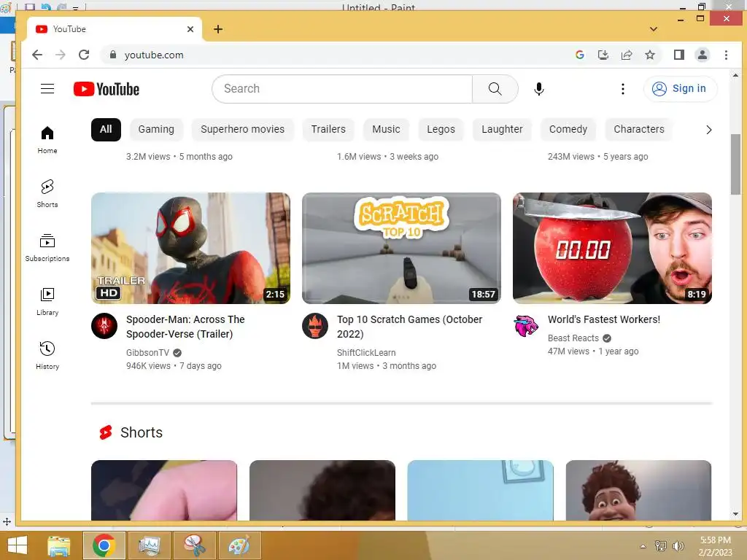Open File Explorer from taskbar
This screenshot has height=560, width=747.
tap(59, 545)
